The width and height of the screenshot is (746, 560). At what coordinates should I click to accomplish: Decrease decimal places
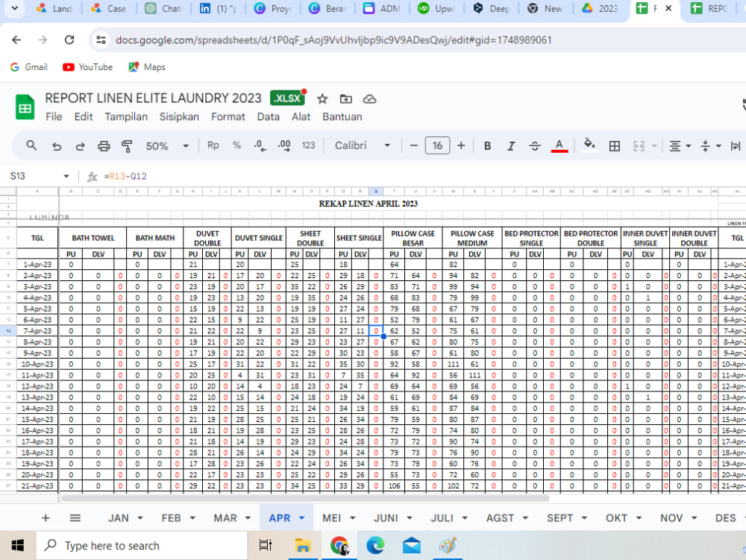click(260, 146)
